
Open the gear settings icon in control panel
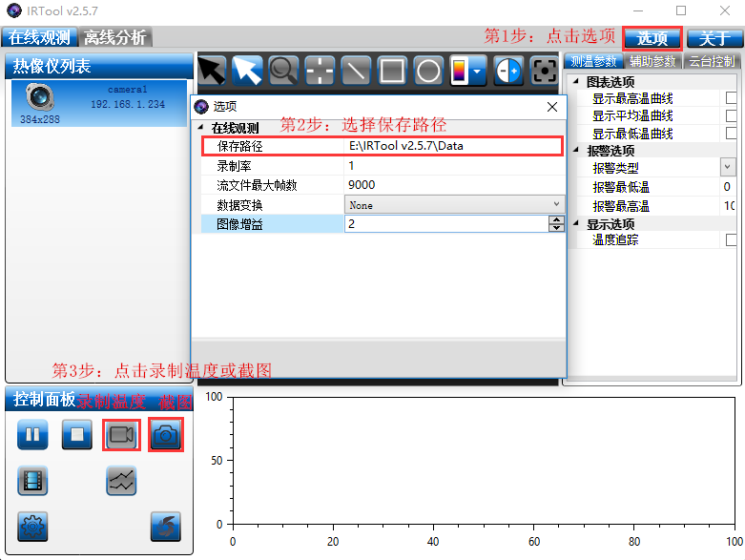tap(32, 526)
